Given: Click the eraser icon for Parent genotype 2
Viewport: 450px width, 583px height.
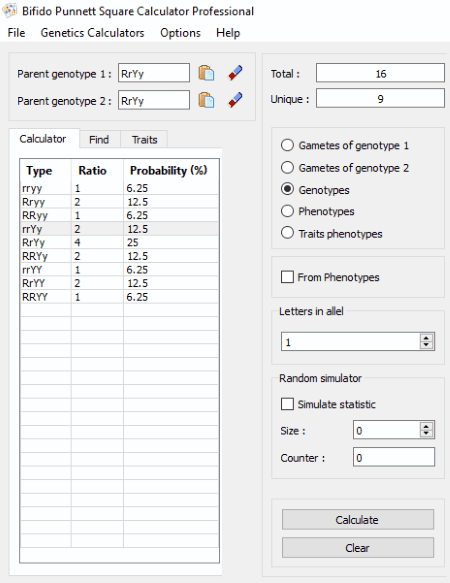Looking at the screenshot, I should pyautogui.click(x=235, y=100).
